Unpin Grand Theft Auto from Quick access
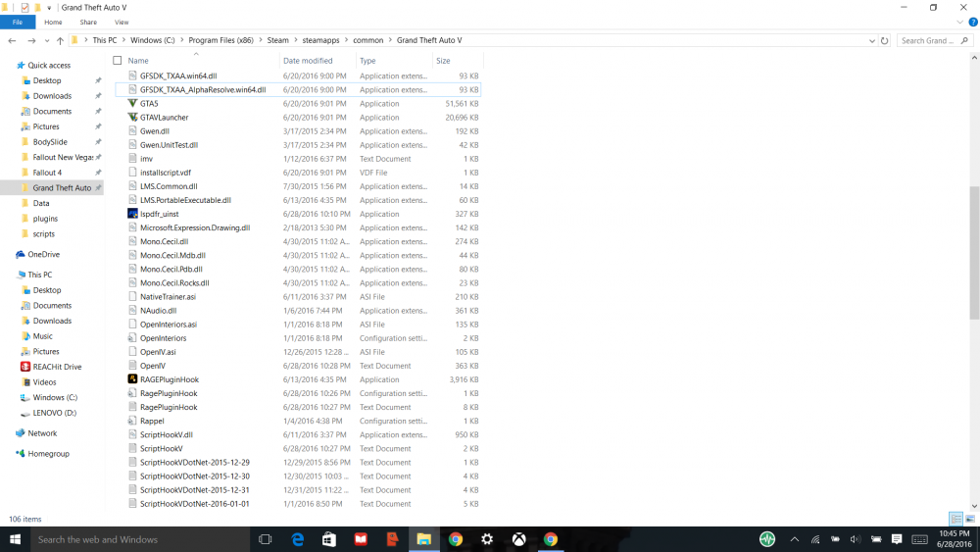 pos(98,187)
